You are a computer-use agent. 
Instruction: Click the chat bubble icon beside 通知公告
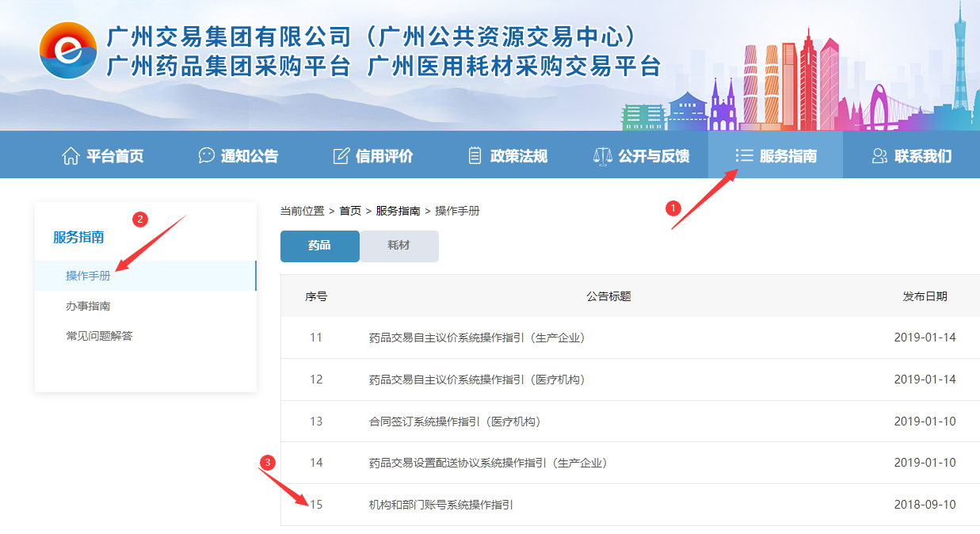(207, 155)
